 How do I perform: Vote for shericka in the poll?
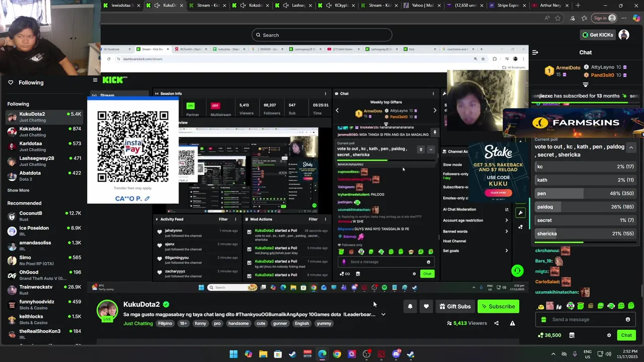pyautogui.click(x=586, y=233)
